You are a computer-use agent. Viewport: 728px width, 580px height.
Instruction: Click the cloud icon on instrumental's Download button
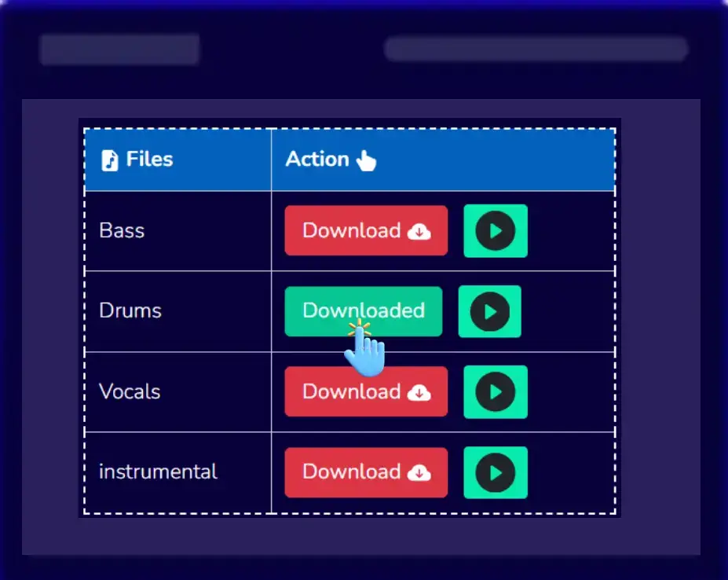click(419, 472)
